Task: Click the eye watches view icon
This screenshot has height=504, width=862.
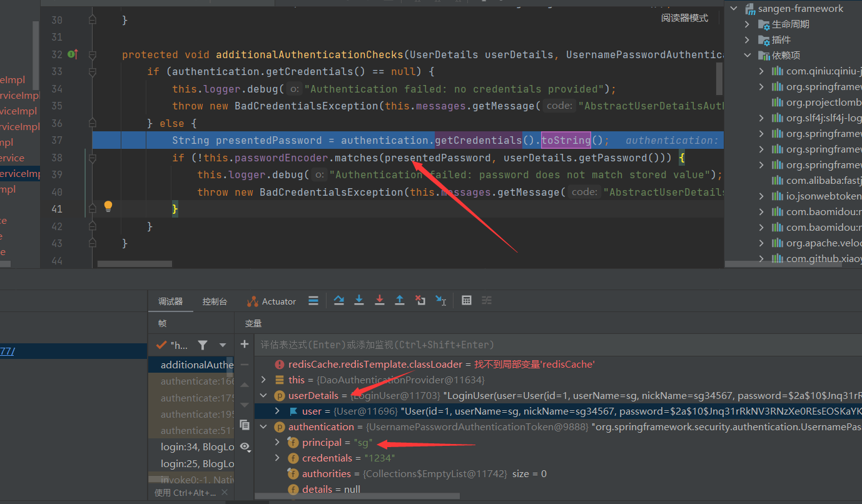Action: pos(245,446)
